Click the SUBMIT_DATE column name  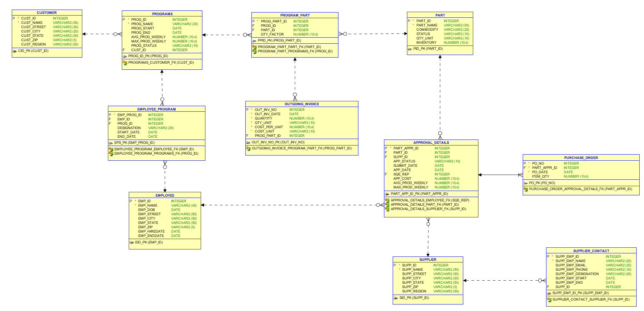click(405, 165)
